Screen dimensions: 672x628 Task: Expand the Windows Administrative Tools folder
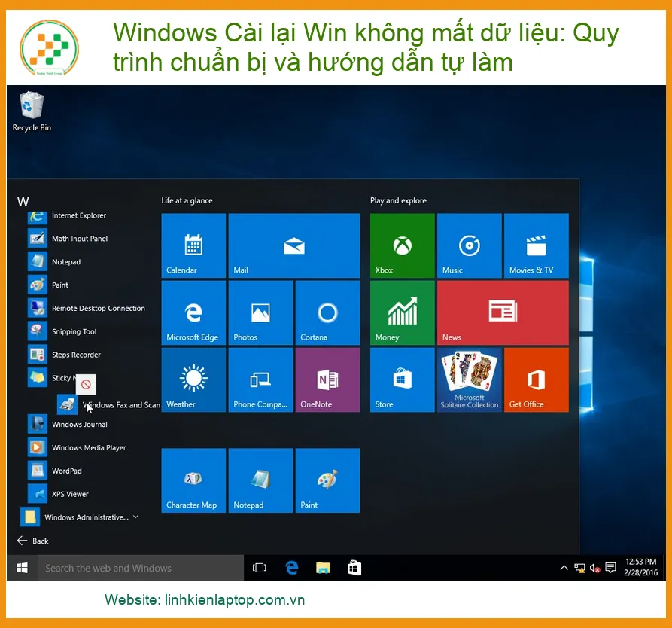80,517
